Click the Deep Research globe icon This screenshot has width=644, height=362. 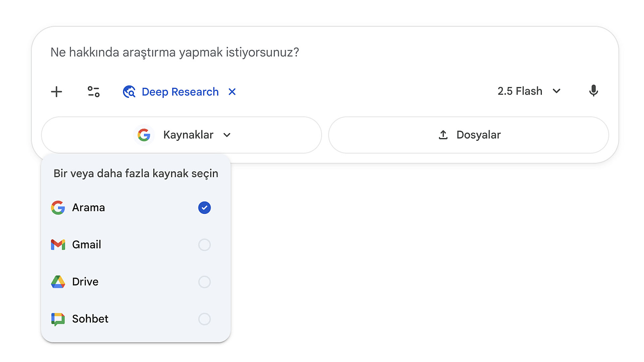pyautogui.click(x=129, y=92)
